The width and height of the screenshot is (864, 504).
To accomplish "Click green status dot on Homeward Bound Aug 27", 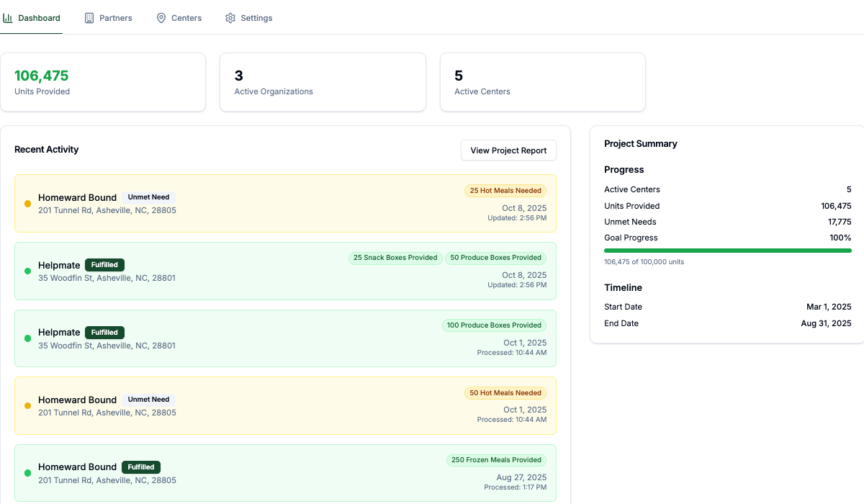I will click(x=27, y=473).
